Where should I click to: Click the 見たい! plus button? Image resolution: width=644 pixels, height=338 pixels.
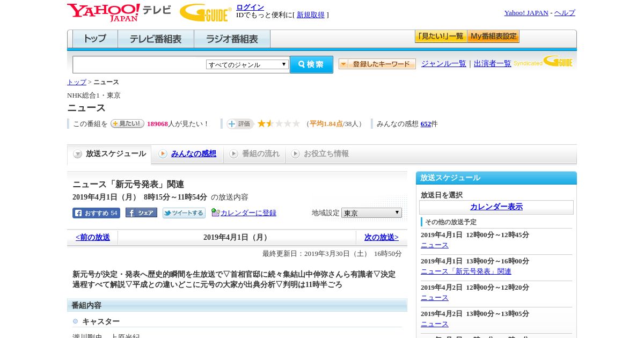coord(127,123)
